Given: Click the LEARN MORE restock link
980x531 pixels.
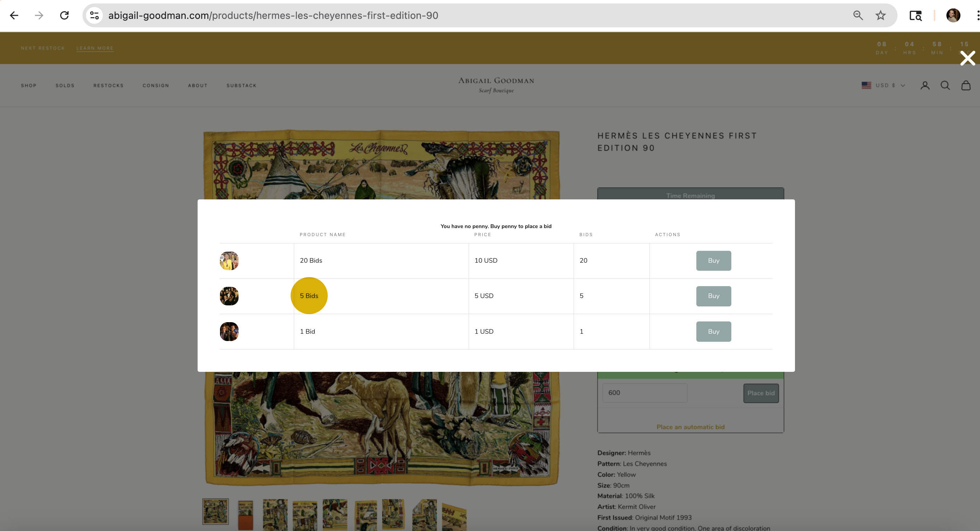Looking at the screenshot, I should pos(95,48).
